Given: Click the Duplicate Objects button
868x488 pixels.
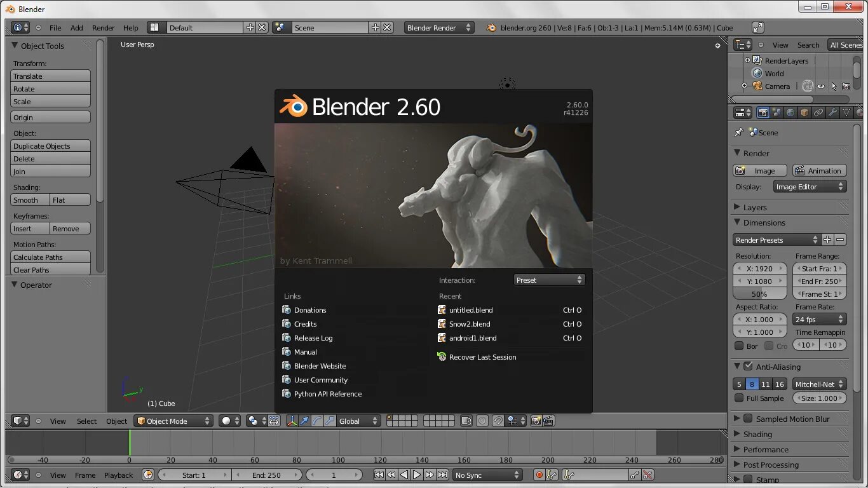Looking at the screenshot, I should tap(51, 146).
